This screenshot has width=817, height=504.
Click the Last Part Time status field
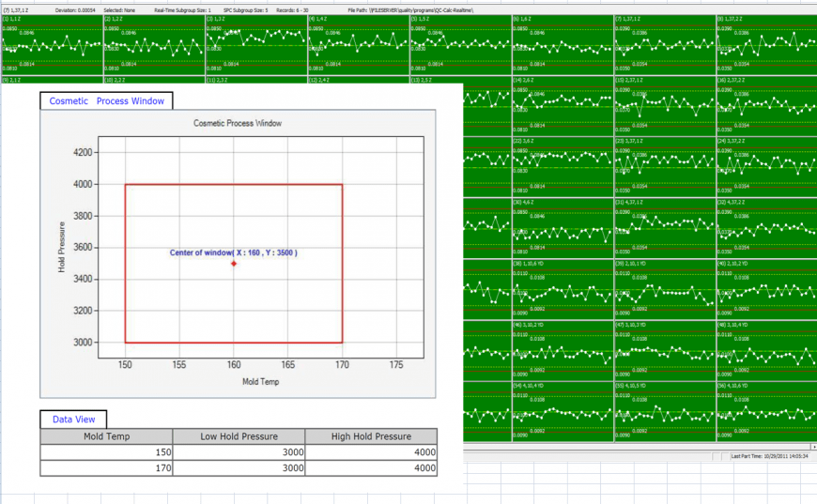pyautogui.click(x=770, y=456)
